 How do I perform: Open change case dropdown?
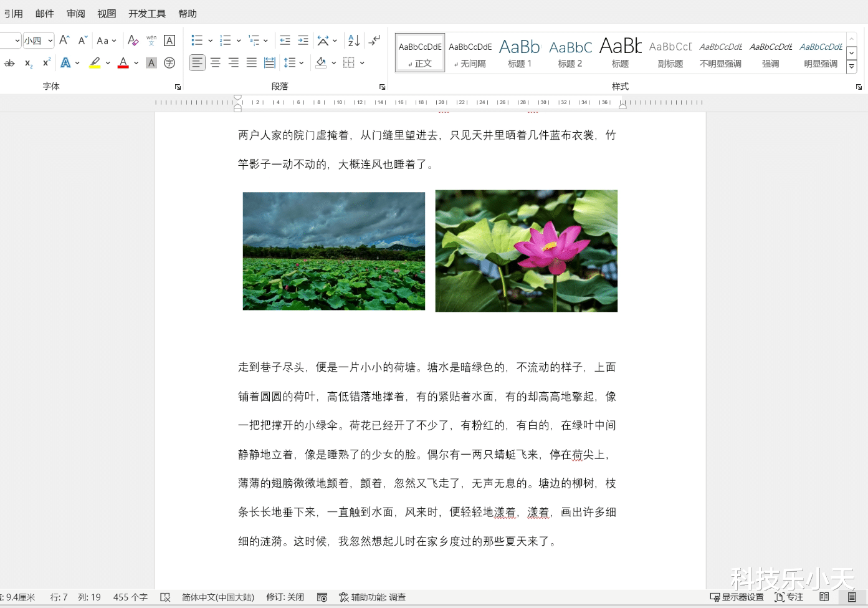point(107,41)
